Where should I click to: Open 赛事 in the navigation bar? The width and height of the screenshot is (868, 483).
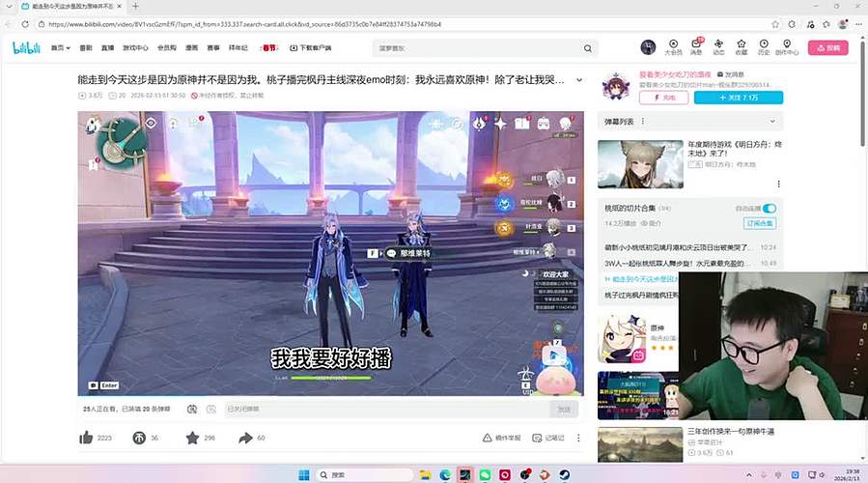tap(213, 48)
